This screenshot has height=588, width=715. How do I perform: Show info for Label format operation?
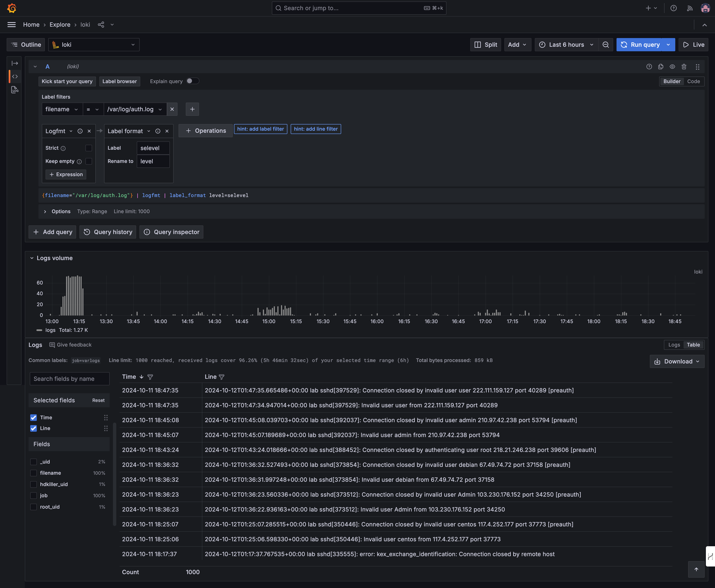pos(158,131)
